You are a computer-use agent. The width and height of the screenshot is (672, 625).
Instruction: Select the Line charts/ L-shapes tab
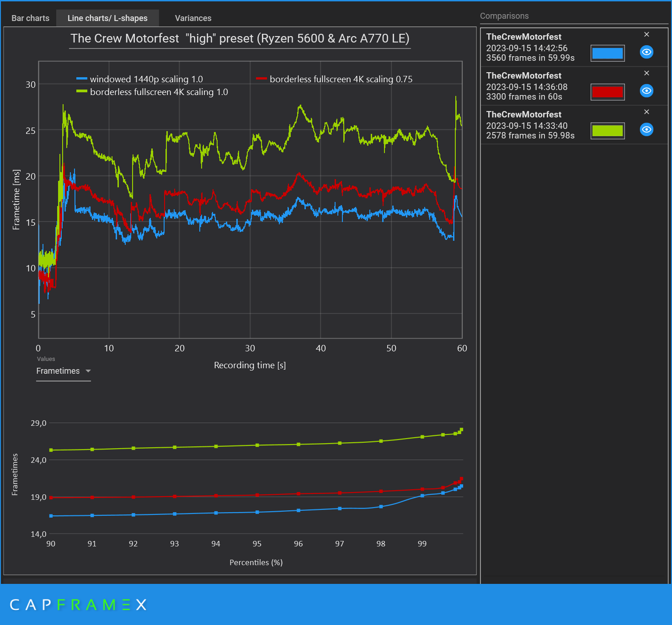[107, 18]
